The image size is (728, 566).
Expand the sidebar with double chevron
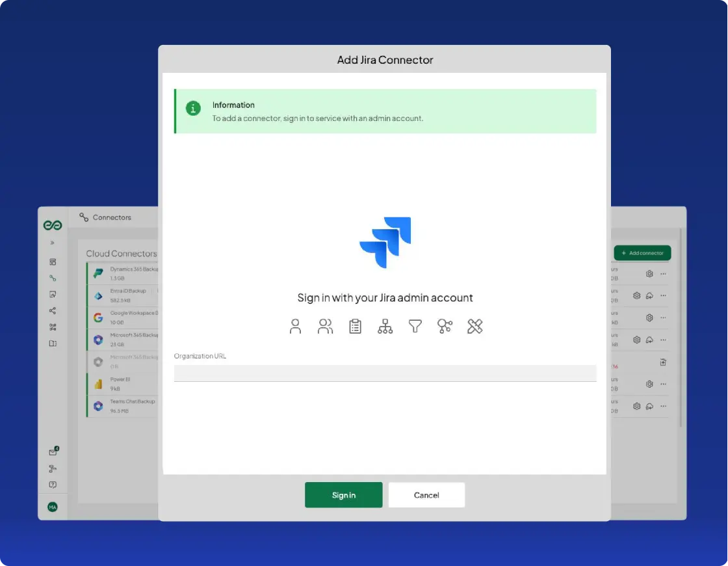coord(53,243)
